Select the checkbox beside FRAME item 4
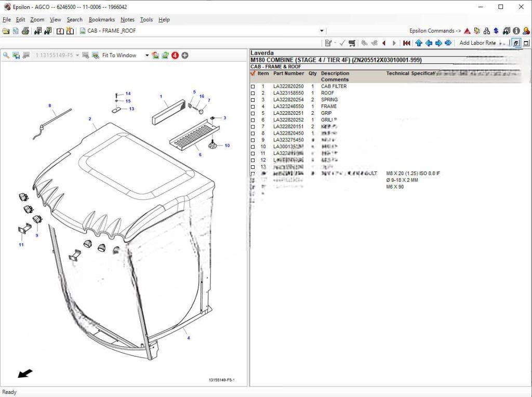 pyautogui.click(x=253, y=107)
